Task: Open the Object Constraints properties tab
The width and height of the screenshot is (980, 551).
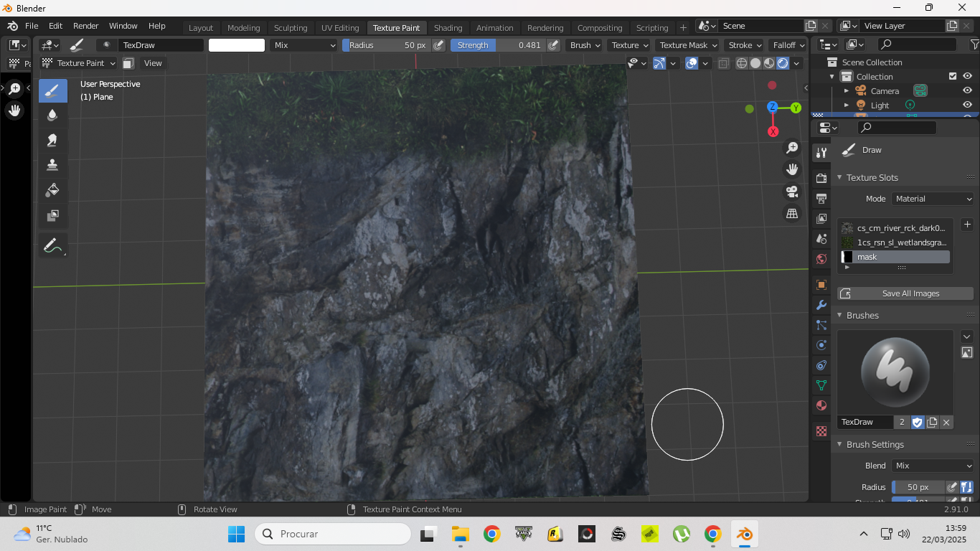Action: click(x=821, y=365)
